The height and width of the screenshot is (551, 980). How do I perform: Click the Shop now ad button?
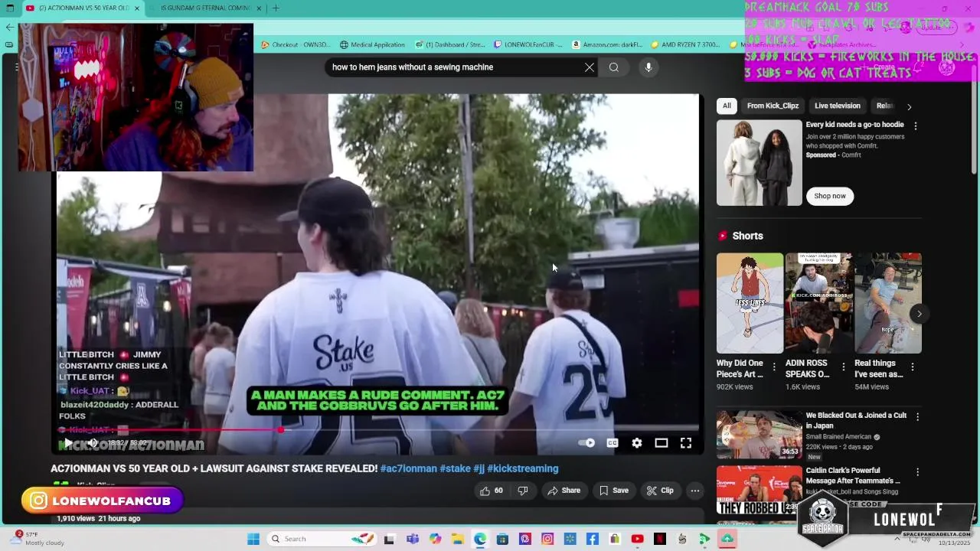tap(830, 196)
